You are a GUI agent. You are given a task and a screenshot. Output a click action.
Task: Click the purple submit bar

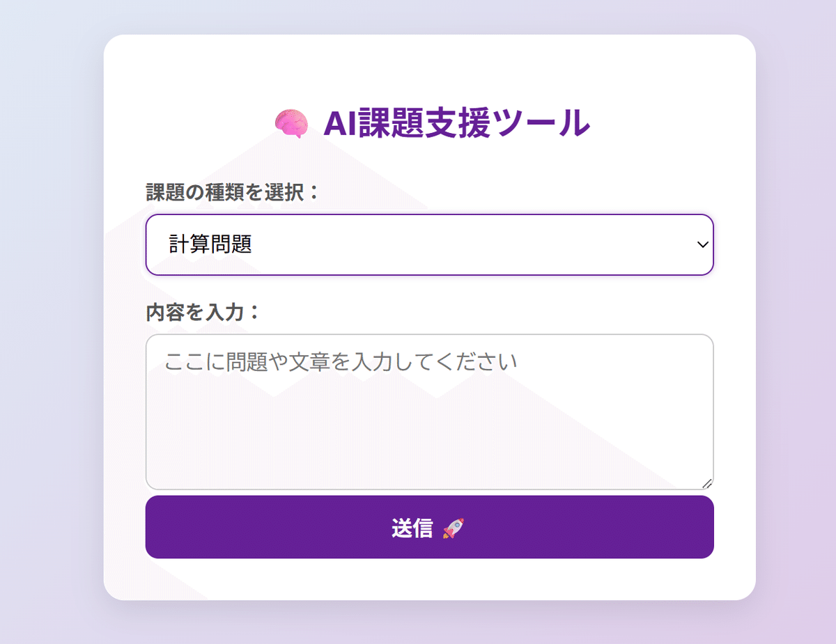pyautogui.click(x=429, y=528)
